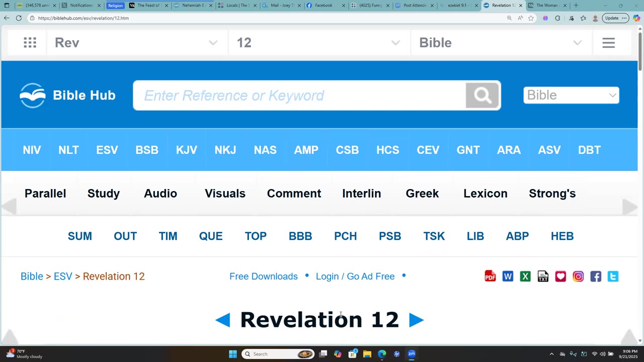
Task: Click the browser Update button
Action: [615, 18]
